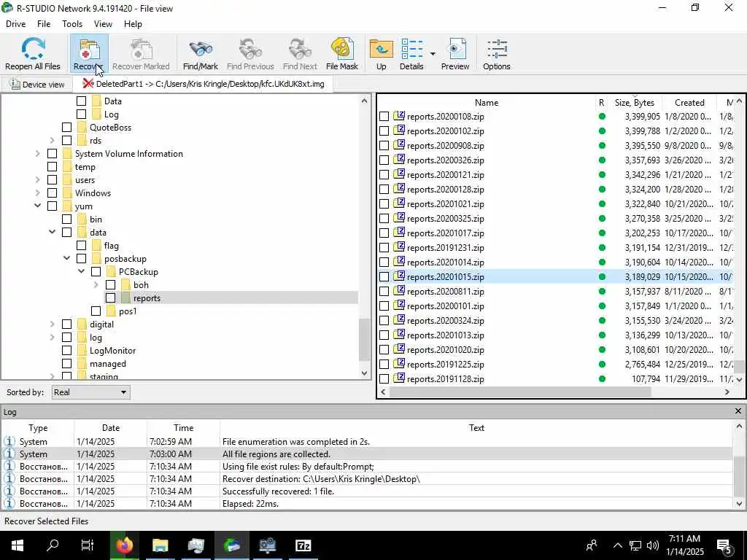Sort files by the Name column header

click(487, 102)
